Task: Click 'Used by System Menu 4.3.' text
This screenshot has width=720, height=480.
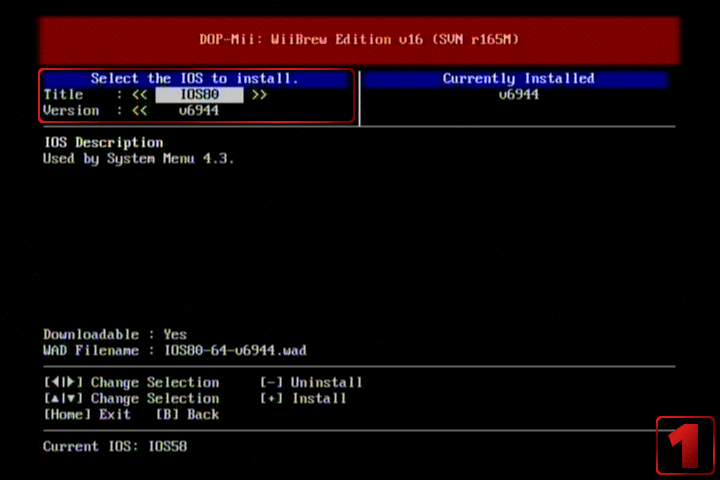Action: [138, 159]
